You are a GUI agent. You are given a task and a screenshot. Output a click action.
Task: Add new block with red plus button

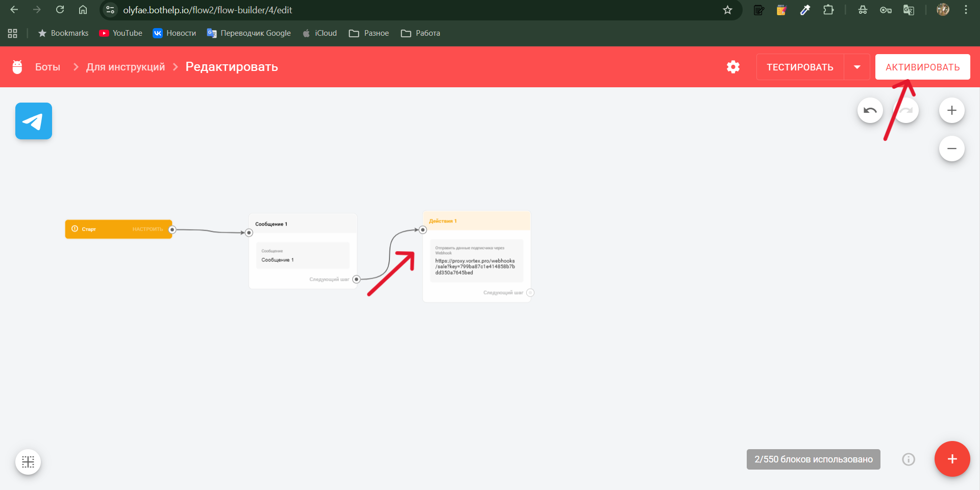952,459
